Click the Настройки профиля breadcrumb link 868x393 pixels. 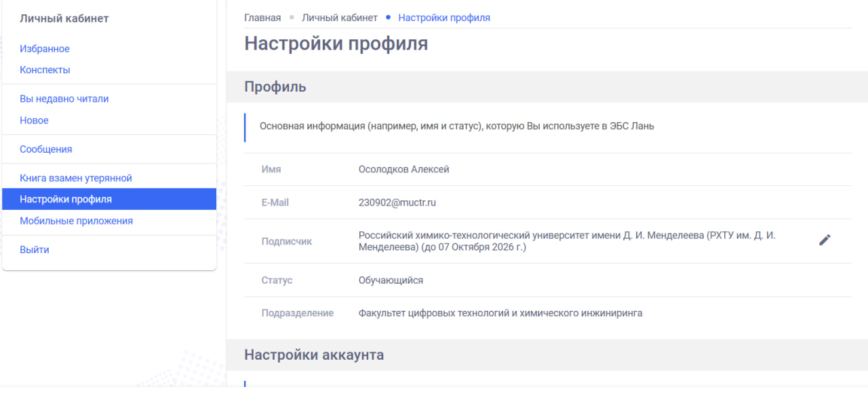(x=444, y=17)
